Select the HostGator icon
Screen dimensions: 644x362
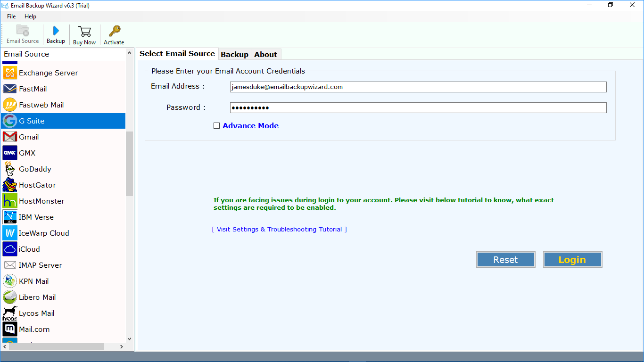point(10,185)
